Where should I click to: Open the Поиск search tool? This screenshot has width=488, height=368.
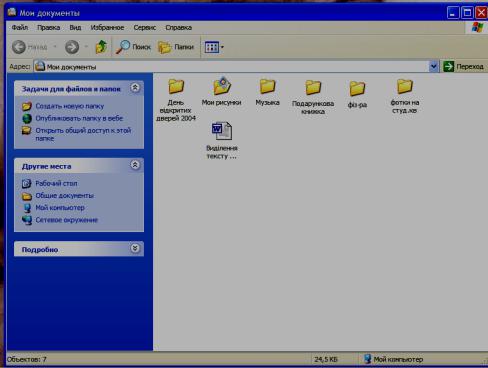coord(133,47)
